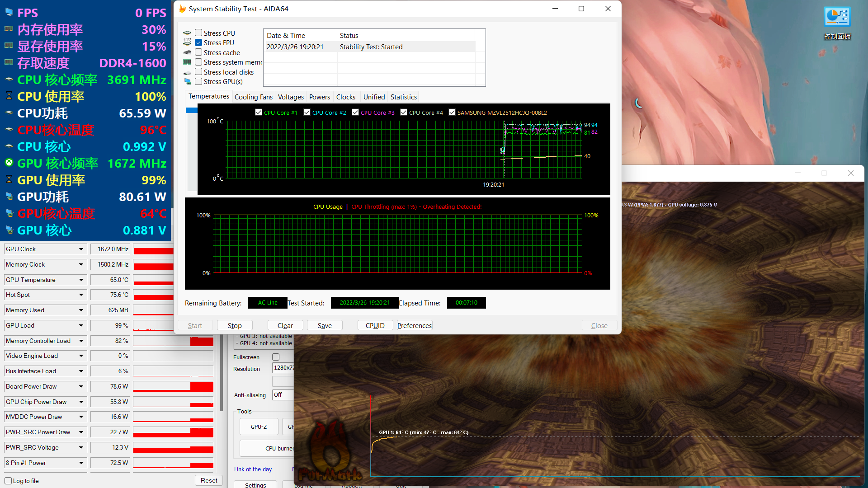
Task: Click the memory usage RAM icon in overlay
Action: pos(9,29)
